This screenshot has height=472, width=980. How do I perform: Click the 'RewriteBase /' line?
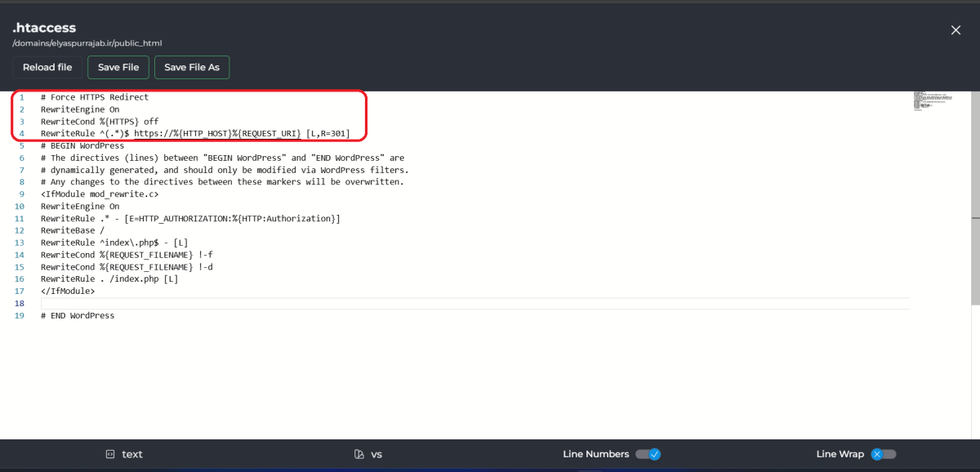point(72,230)
